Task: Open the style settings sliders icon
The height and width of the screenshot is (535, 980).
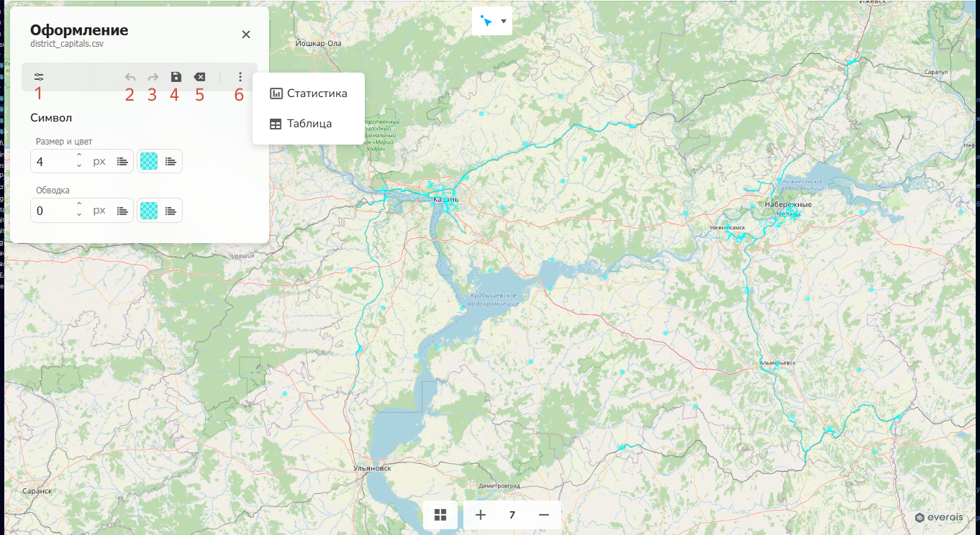Action: [x=39, y=77]
